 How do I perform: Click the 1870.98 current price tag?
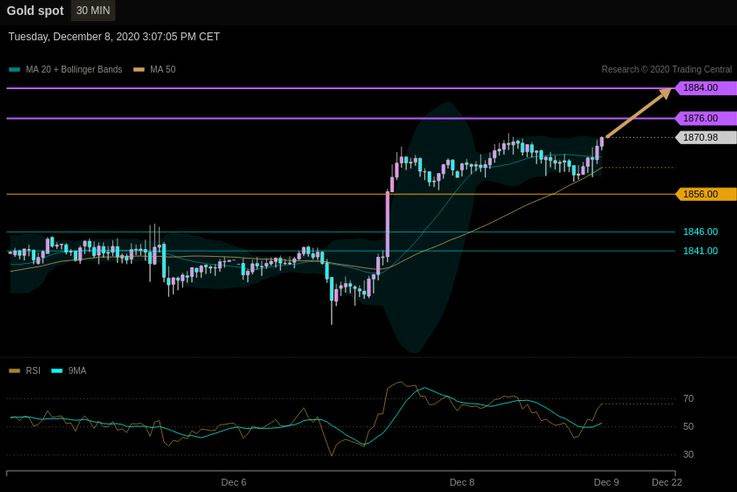[706, 137]
